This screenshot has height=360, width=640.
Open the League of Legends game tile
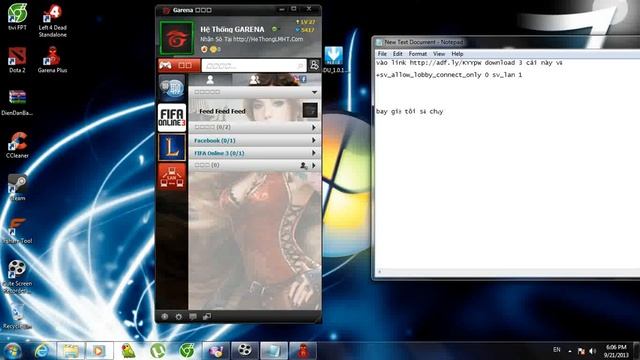172,147
